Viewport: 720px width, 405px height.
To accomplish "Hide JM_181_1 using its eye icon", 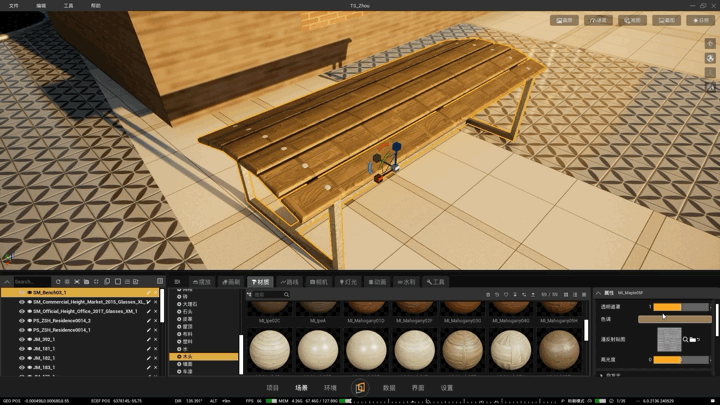I will pos(22,349).
